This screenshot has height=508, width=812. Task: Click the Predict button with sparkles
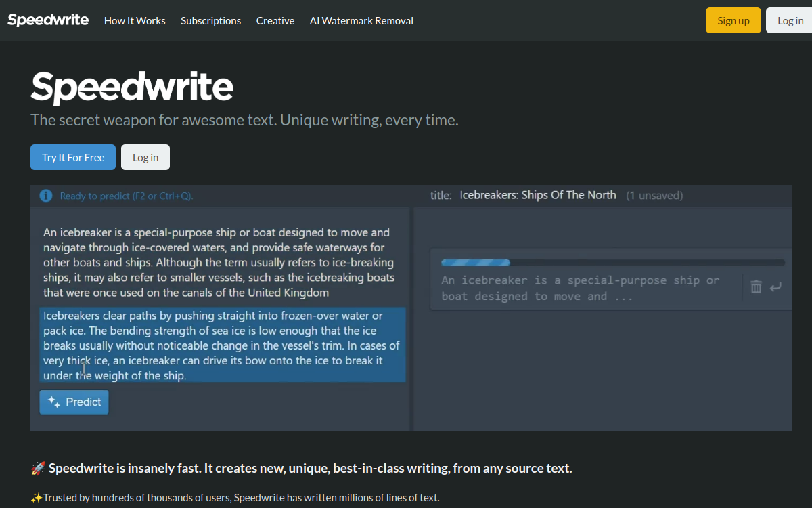tap(74, 402)
